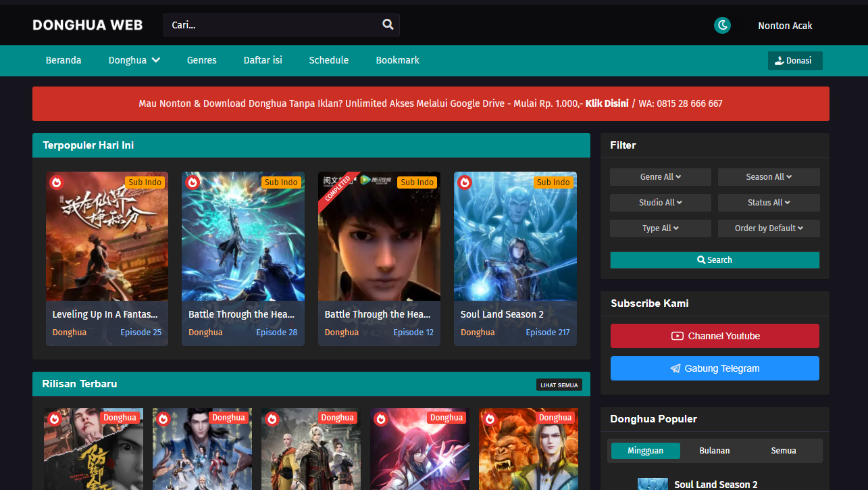Click the Terpopuler Hari Ini heading

88,145
